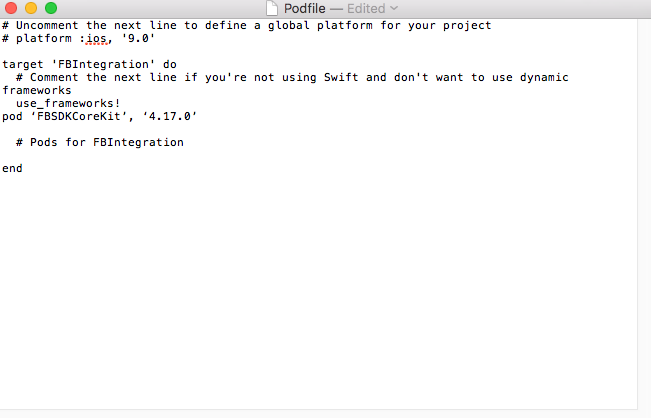Click the 'use_frameworks!' line
Image resolution: width=651 pixels, height=418 pixels.
(68, 103)
